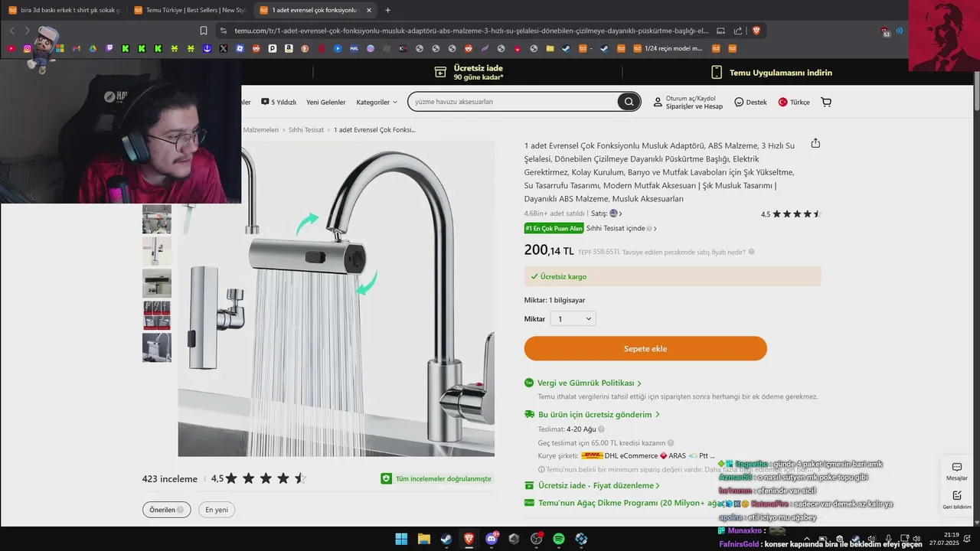Open the shopping cart icon
Screen dimensions: 980x551
coord(826,102)
